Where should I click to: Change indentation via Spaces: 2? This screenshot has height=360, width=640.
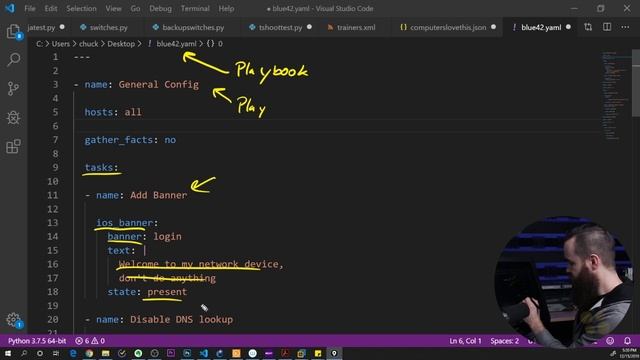click(504, 340)
